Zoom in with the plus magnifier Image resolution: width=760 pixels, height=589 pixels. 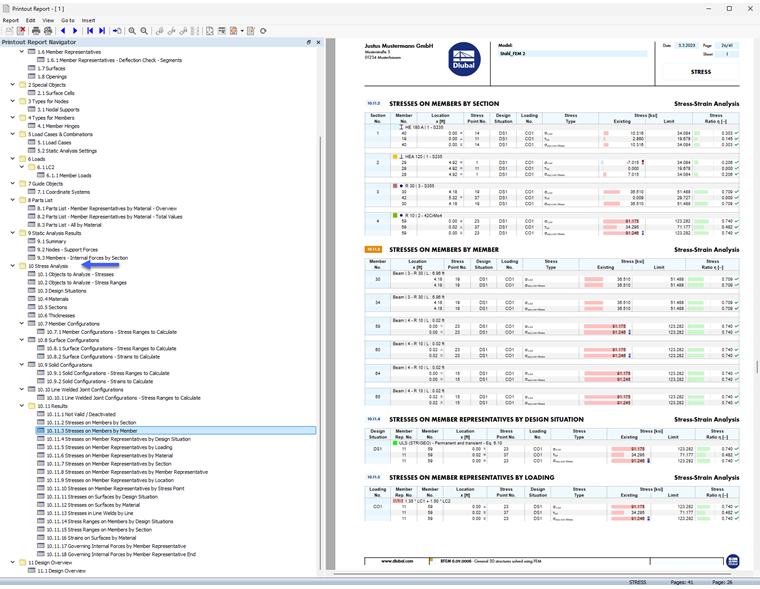tap(132, 31)
